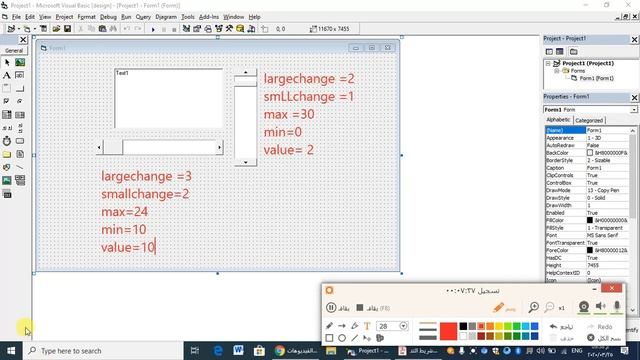Image resolution: width=640 pixels, height=360 pixels.
Task: Click the horizontal scrollbar right arrow on form
Action: coord(220,147)
